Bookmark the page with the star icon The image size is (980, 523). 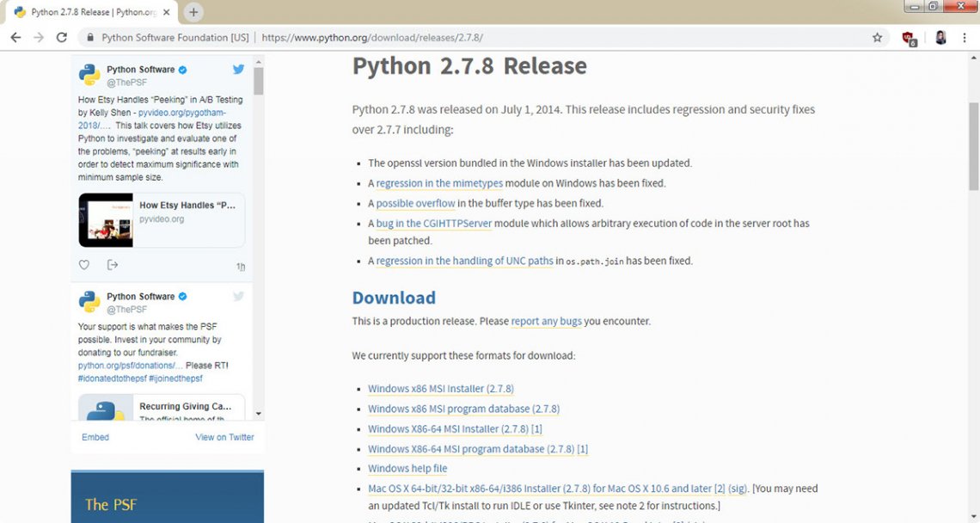pos(877,37)
